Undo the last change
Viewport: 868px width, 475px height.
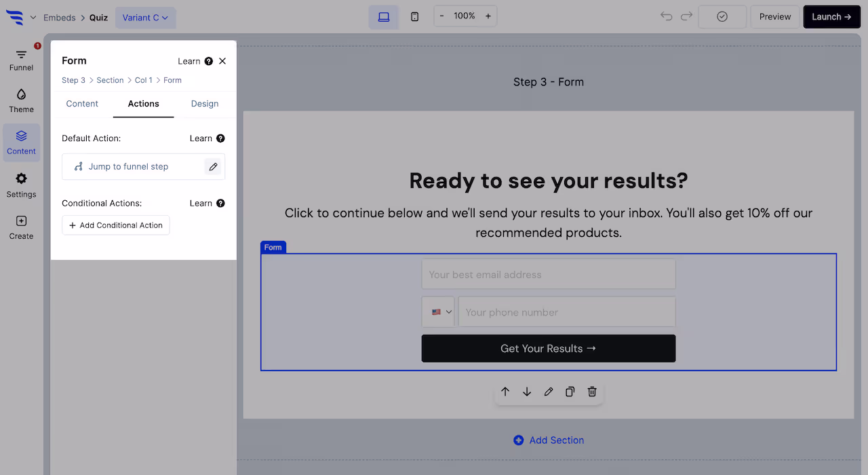pyautogui.click(x=667, y=17)
